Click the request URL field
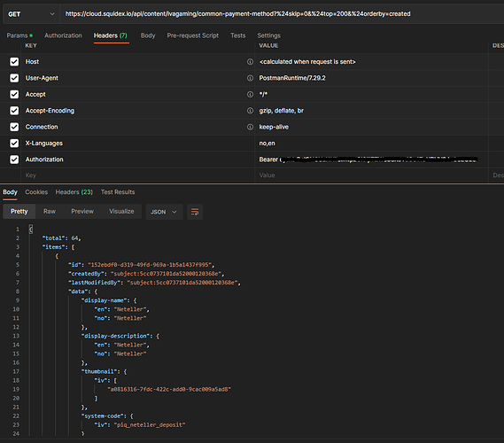The width and height of the screenshot is (504, 443). click(283, 14)
